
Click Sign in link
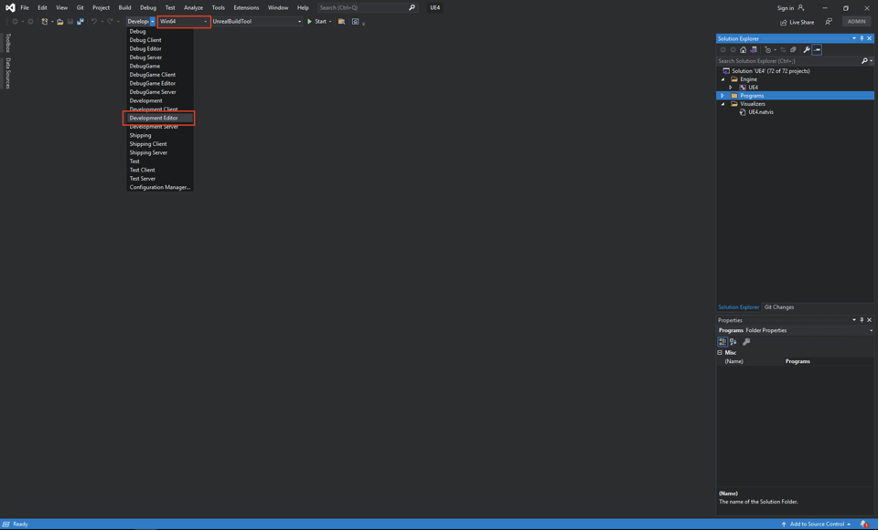click(x=785, y=8)
